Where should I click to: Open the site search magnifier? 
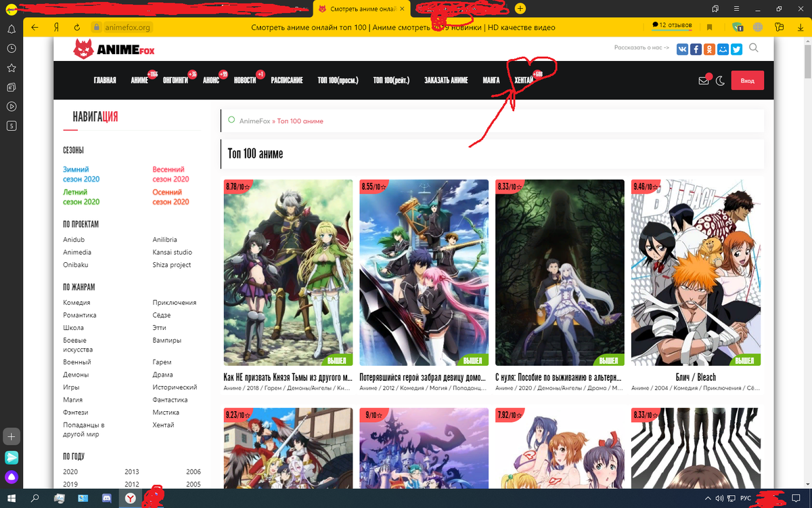pos(754,48)
